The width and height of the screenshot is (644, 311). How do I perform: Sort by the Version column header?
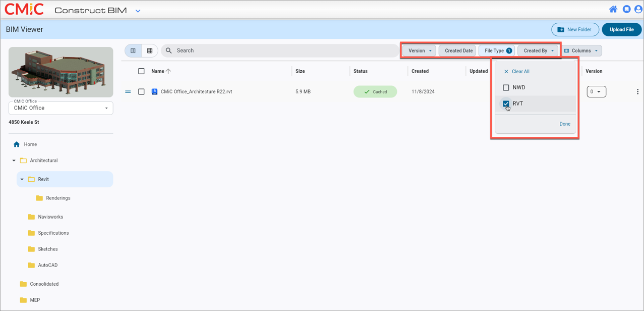(x=594, y=71)
